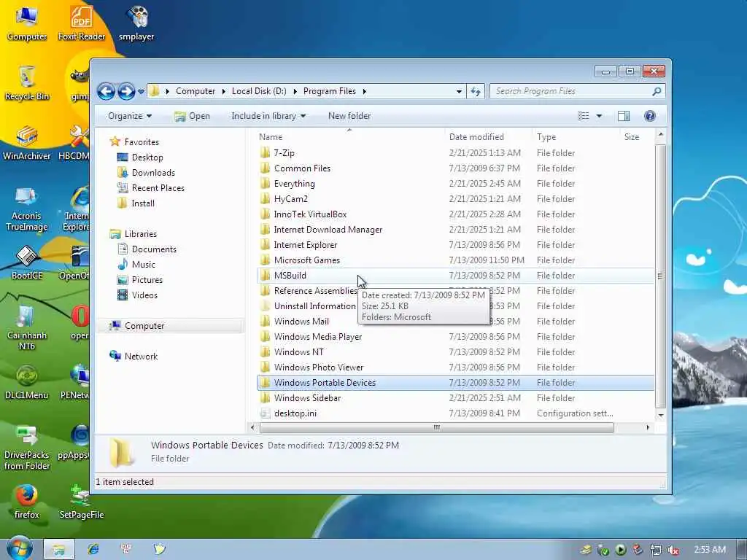This screenshot has width=747, height=560.
Task: Select smplayer desktop icon
Action: pos(136,24)
